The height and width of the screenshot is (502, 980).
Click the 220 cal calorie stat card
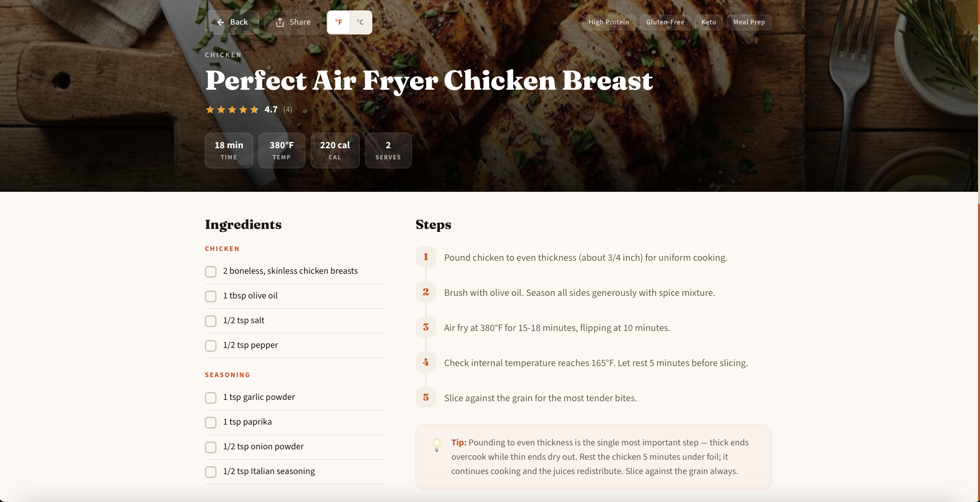click(x=335, y=150)
